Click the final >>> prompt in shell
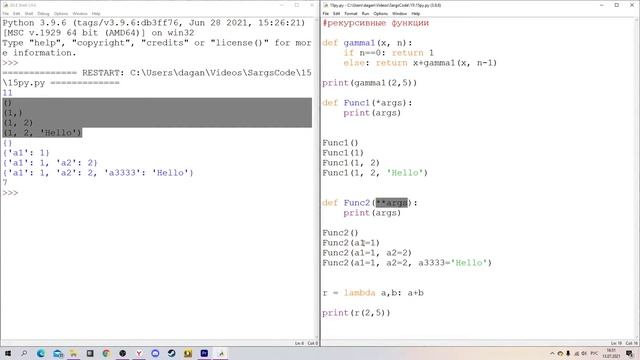640x360 pixels. pyautogui.click(x=10, y=193)
